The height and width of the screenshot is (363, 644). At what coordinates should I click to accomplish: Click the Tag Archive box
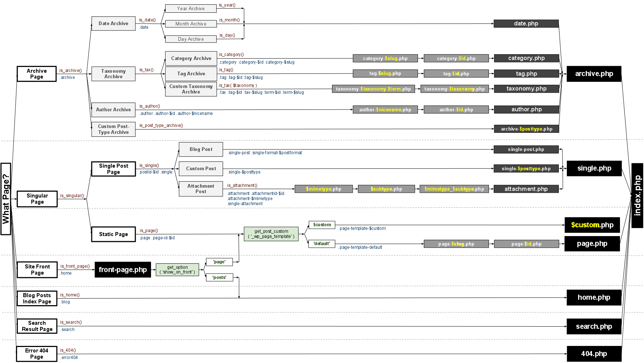pos(191,74)
